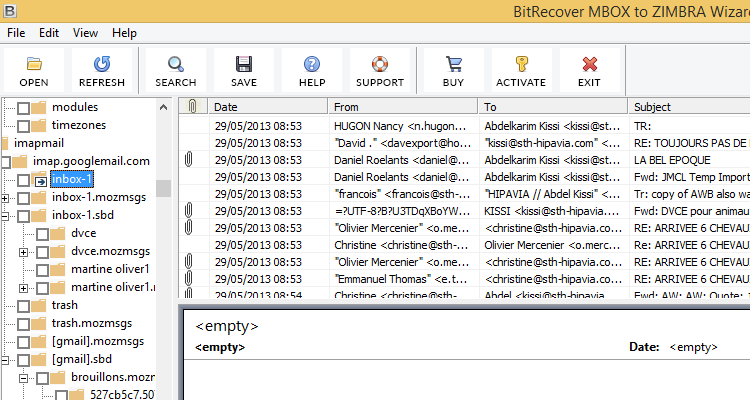The image size is (750, 400).
Task: Open the File menu
Action: pyautogui.click(x=16, y=33)
